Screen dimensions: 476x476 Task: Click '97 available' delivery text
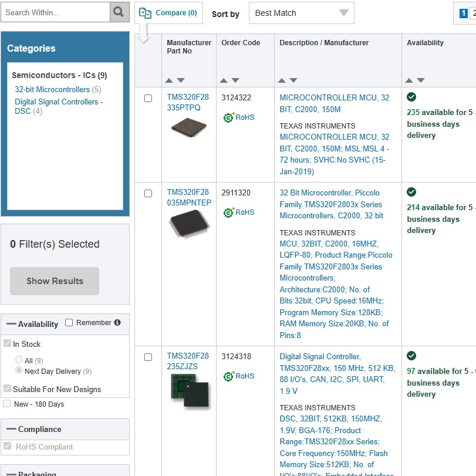(x=440, y=383)
